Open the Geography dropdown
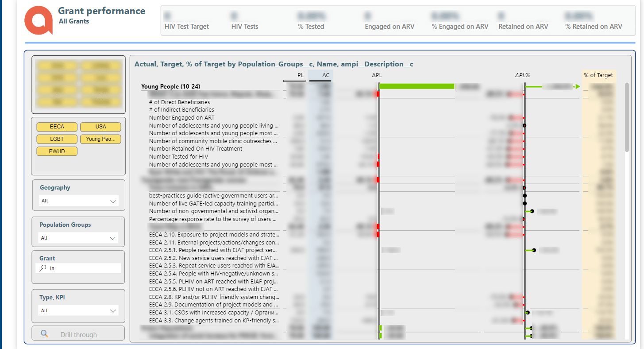The width and height of the screenshot is (644, 349). 78,201
